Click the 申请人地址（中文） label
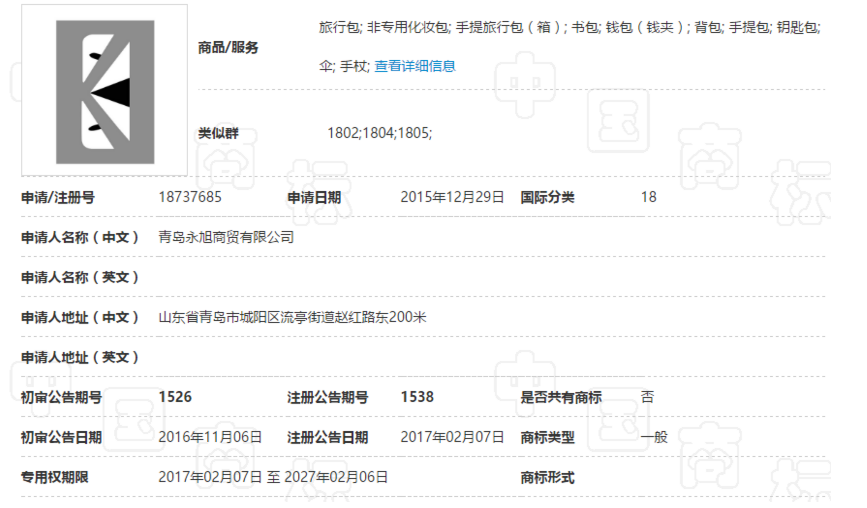Screen dimensions: 867x508 (x=80, y=318)
